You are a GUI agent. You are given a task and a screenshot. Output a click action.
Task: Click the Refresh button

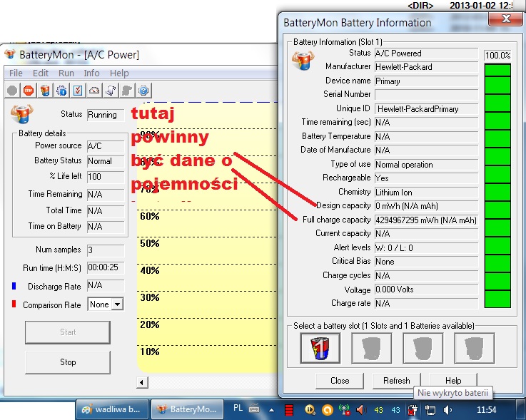[397, 381]
